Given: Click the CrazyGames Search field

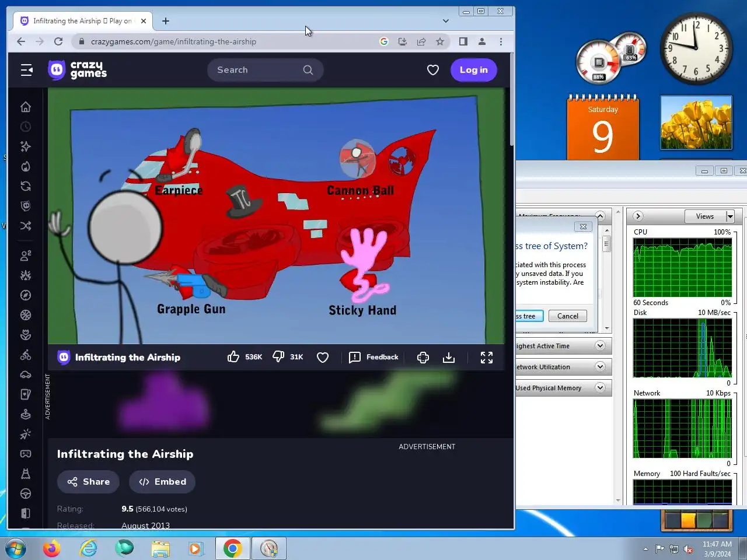Looking at the screenshot, I should (265, 70).
